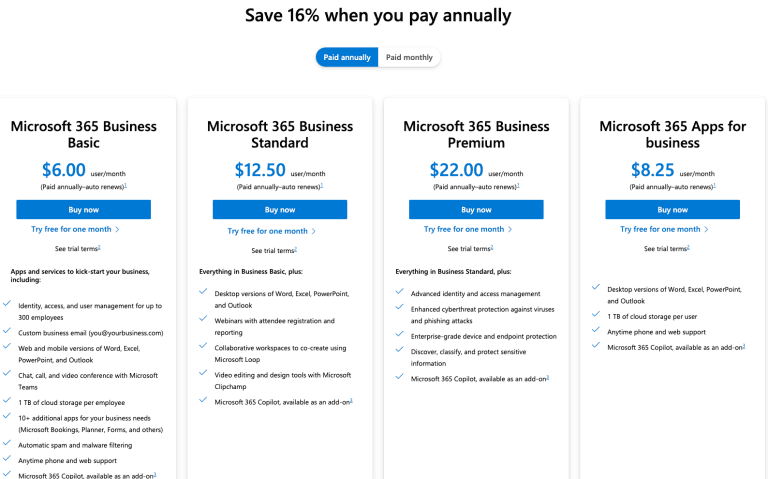Viewport: 768px width, 479px height.
Task: Try Business Basic free for one month
Action: [x=75, y=230]
